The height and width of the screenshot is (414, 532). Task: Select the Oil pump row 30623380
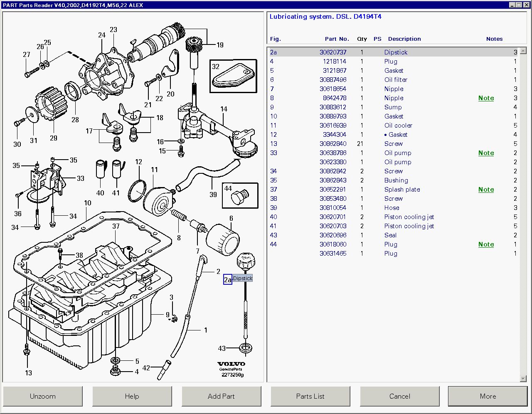393,162
